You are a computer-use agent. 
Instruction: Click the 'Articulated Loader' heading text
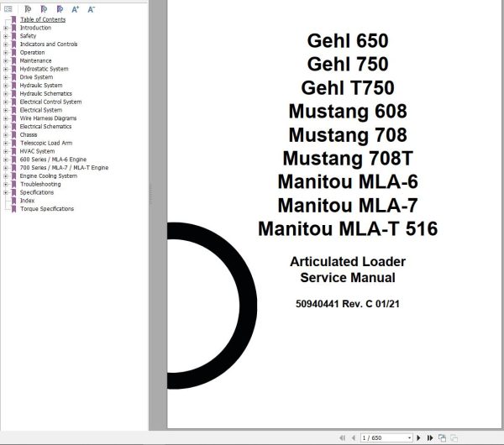pyautogui.click(x=348, y=261)
